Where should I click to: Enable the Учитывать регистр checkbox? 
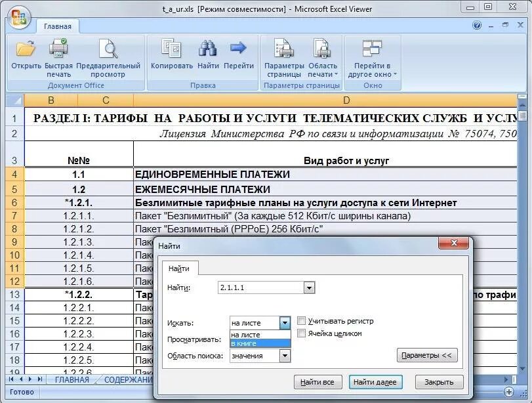click(x=301, y=320)
